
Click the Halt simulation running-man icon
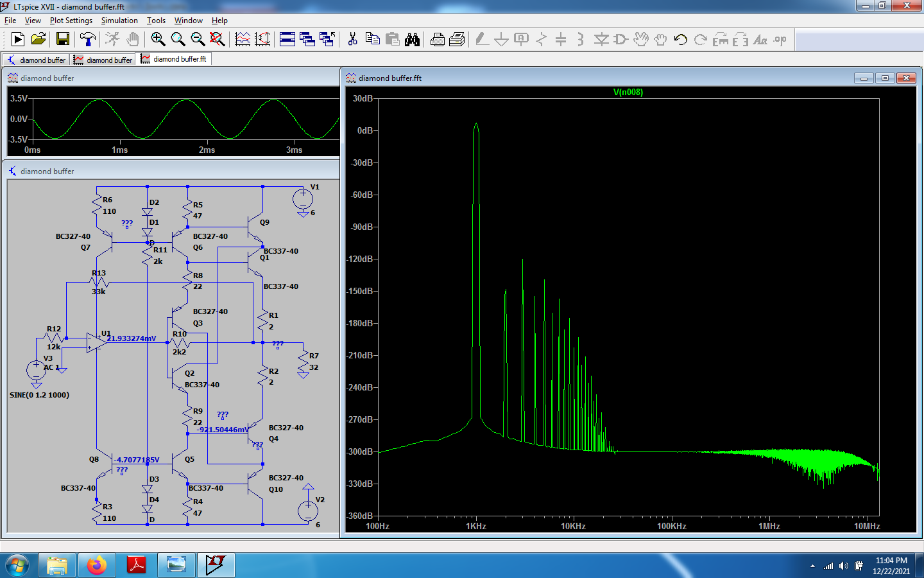[x=112, y=40]
